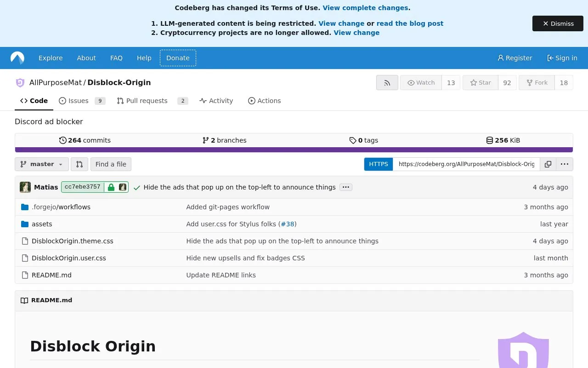Switch to the Actions tab
The width and height of the screenshot is (588, 368).
pos(264,101)
